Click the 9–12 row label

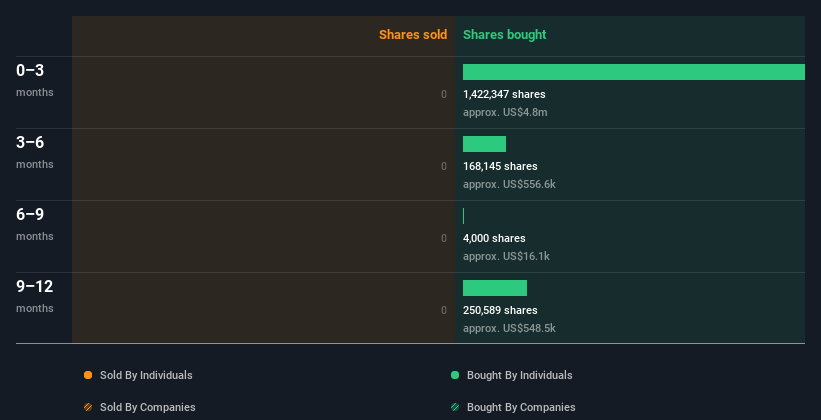pos(35,286)
